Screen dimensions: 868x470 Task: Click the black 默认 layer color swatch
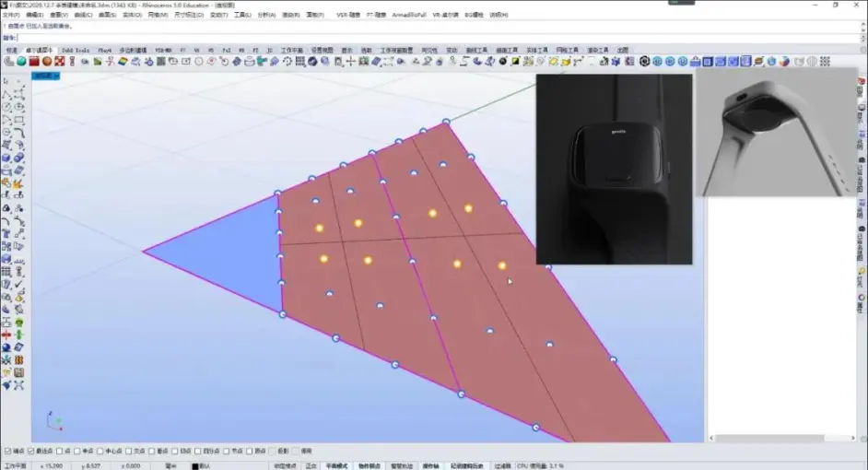coord(194,466)
